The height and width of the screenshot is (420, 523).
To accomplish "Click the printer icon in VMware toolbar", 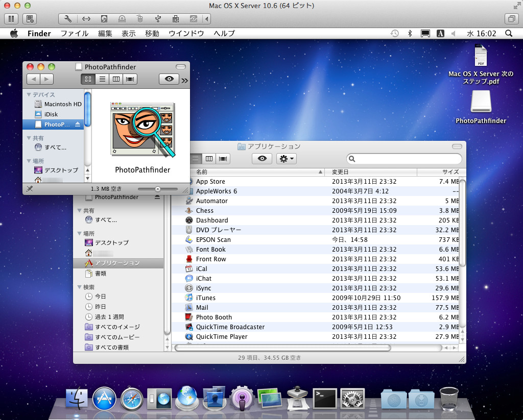I will pyautogui.click(x=176, y=19).
